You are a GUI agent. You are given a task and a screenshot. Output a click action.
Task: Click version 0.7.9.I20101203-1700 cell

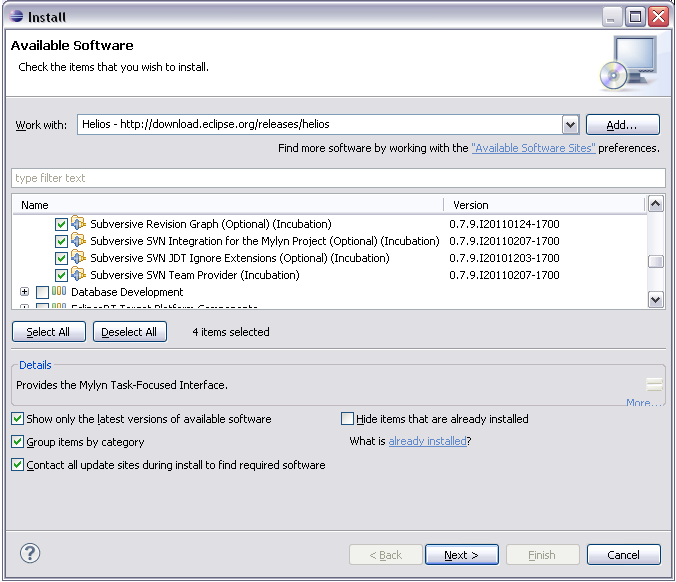[x=504, y=258]
